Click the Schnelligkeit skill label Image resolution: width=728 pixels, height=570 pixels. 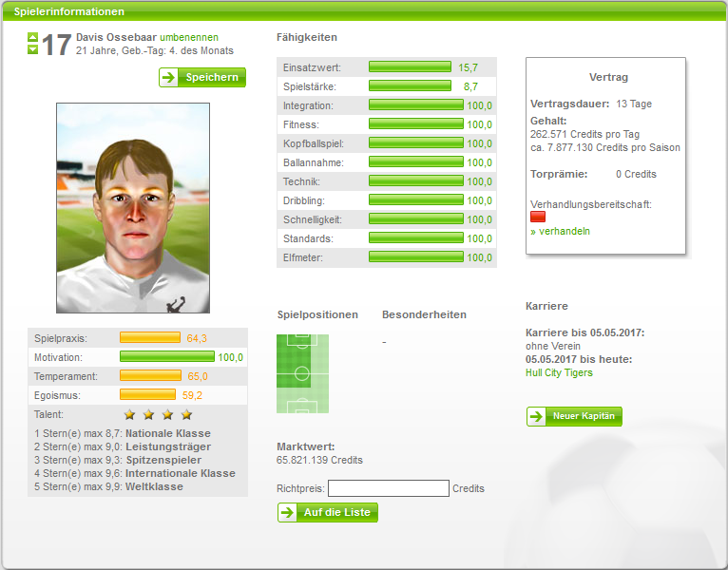click(x=313, y=219)
